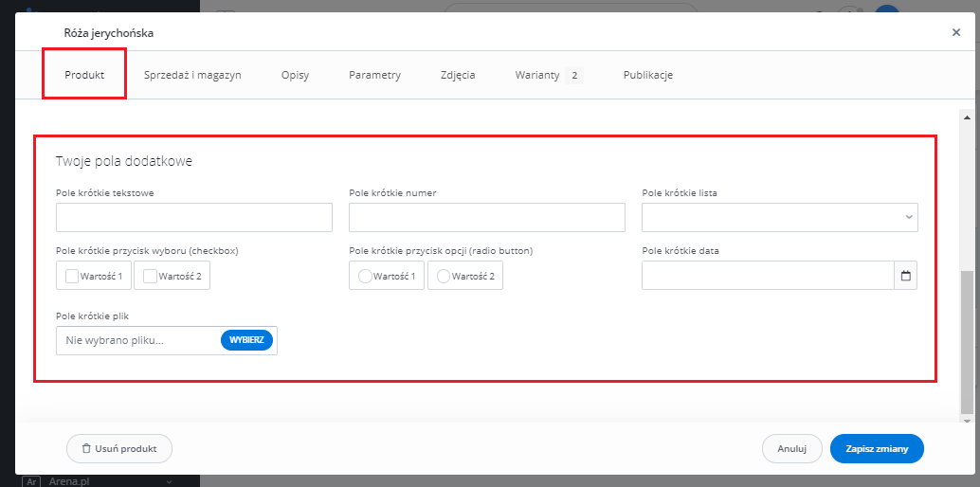Select the Wartość 1 radio button

(365, 277)
